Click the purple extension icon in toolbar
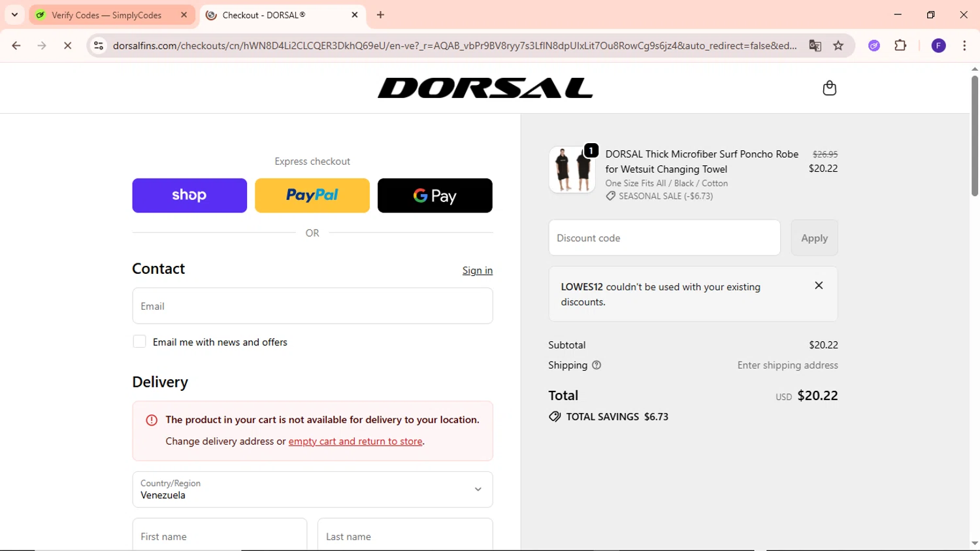This screenshot has width=980, height=551. pos(874,46)
